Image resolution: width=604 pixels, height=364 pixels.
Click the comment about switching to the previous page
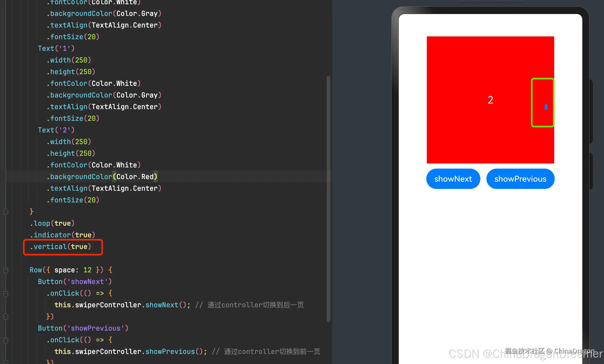[266, 352]
